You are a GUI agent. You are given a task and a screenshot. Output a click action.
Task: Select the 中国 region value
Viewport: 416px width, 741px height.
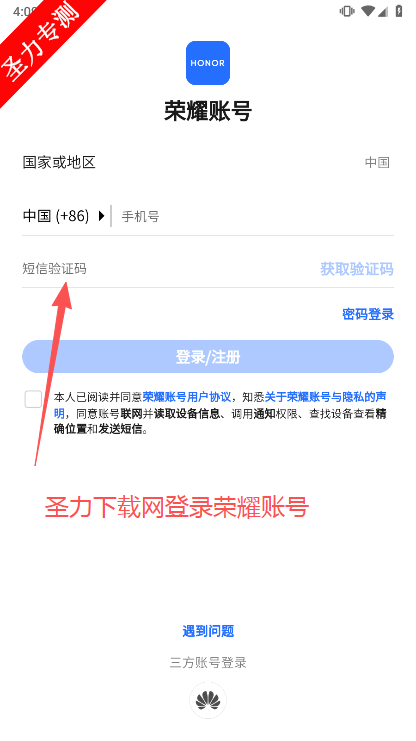377,163
